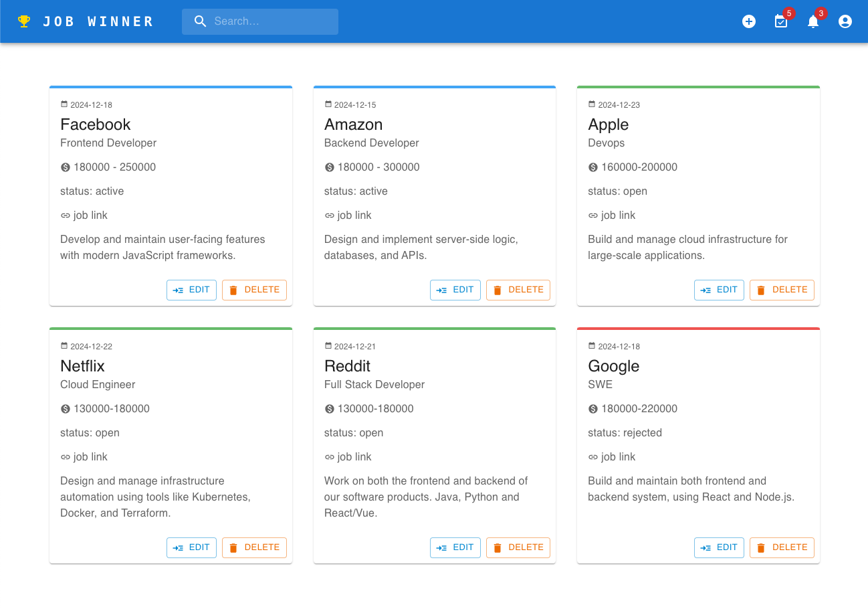Open the Apple job link
The width and height of the screenshot is (868, 609).
pos(611,215)
